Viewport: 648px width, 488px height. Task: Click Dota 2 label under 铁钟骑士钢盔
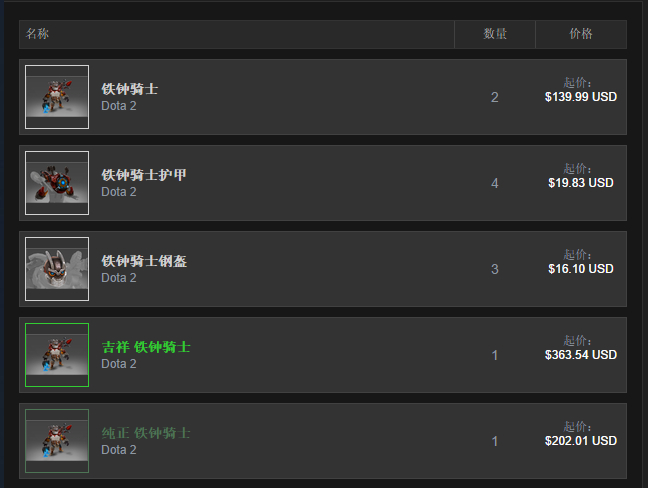click(x=119, y=278)
